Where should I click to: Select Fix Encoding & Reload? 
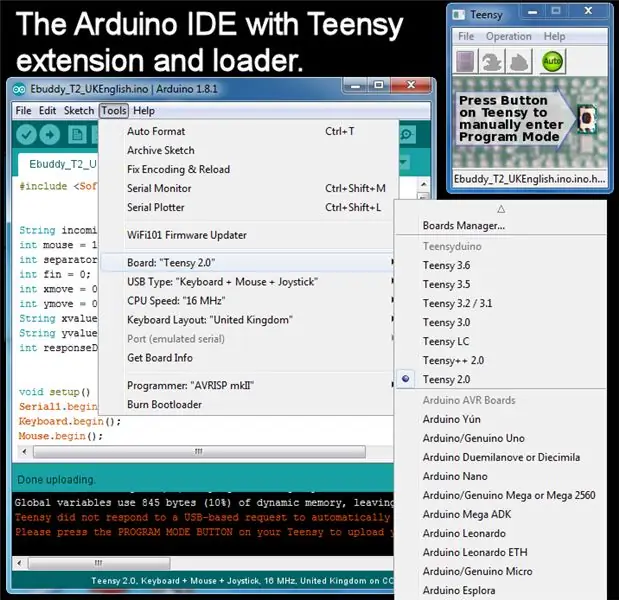click(x=247, y=169)
